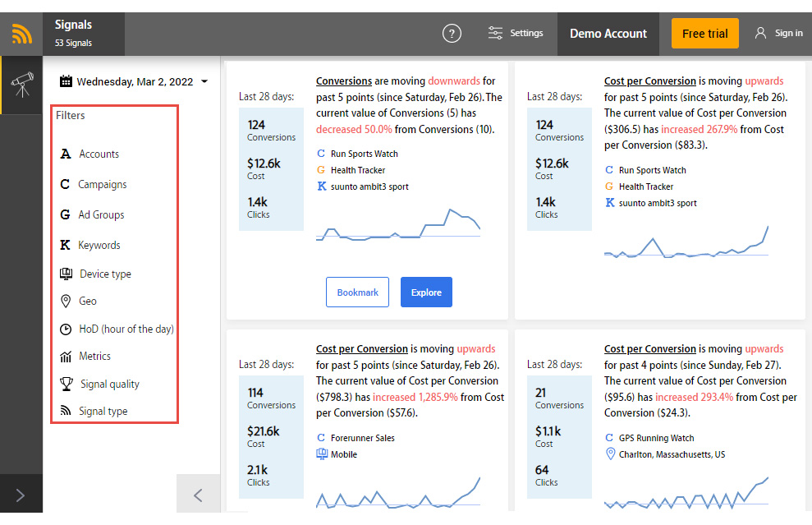Open the Campaigns filter
The image size is (812, 525).
pyautogui.click(x=102, y=185)
